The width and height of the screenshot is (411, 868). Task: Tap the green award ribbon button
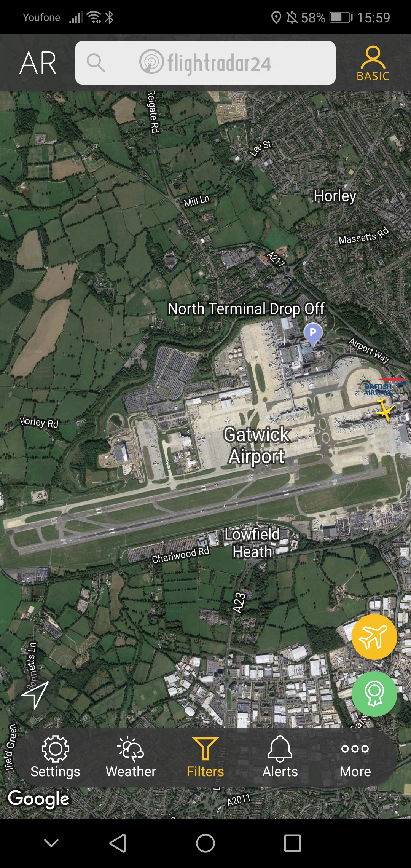point(374,694)
